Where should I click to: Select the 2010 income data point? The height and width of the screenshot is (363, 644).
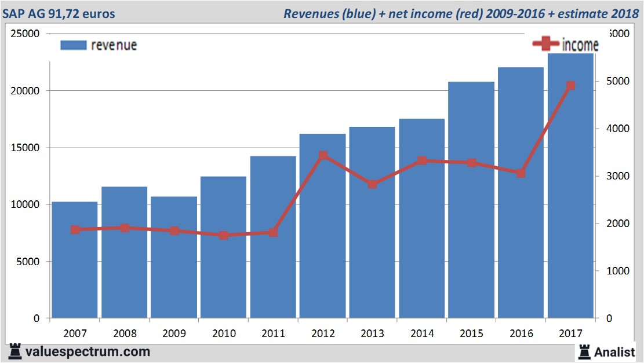coord(223,236)
